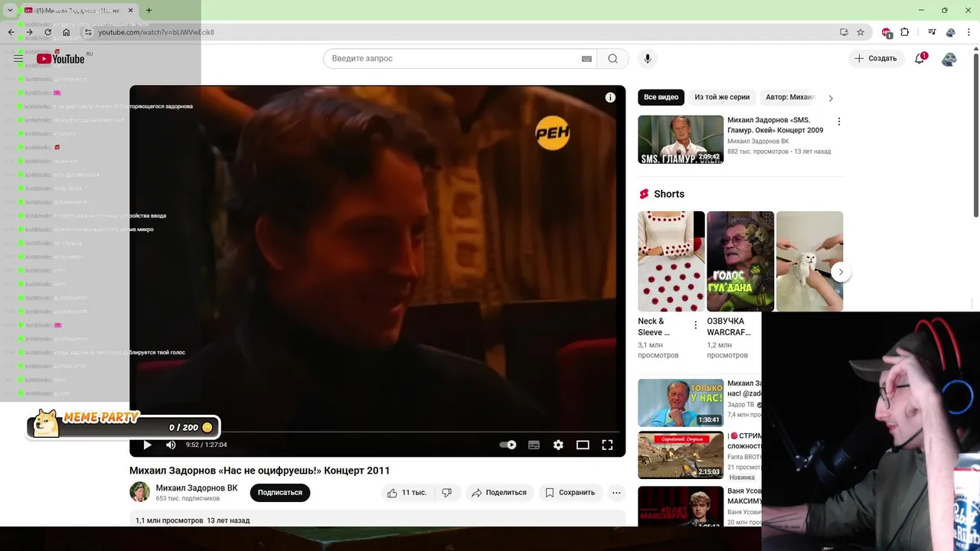980x551 pixels.
Task: Select the Из той же серии chip
Action: tap(722, 97)
